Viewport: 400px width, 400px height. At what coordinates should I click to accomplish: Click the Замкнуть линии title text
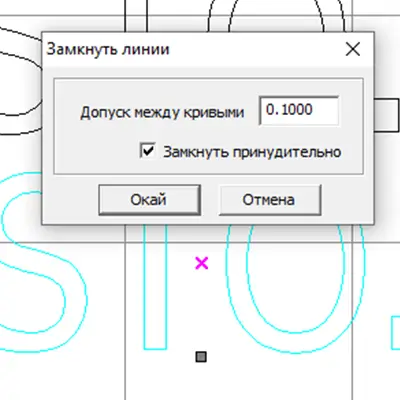click(x=108, y=49)
